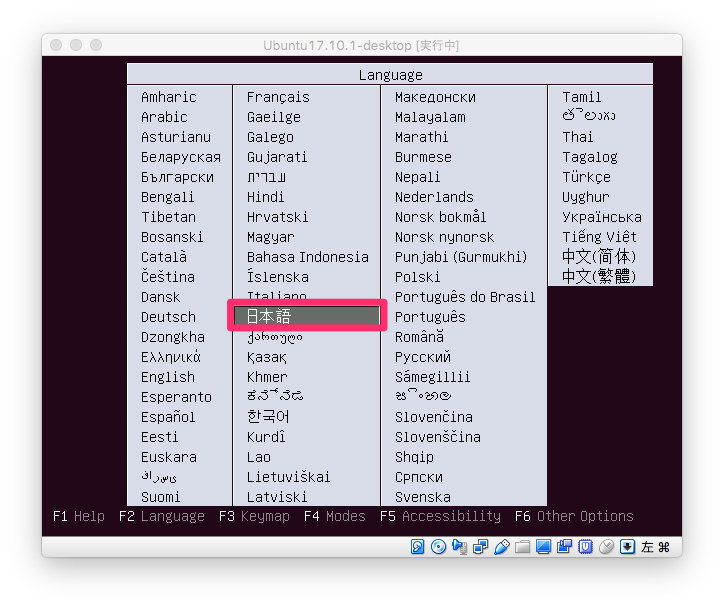Screen dimensions: 724x607
Task: Click the mouse integration icon
Action: tap(606, 547)
